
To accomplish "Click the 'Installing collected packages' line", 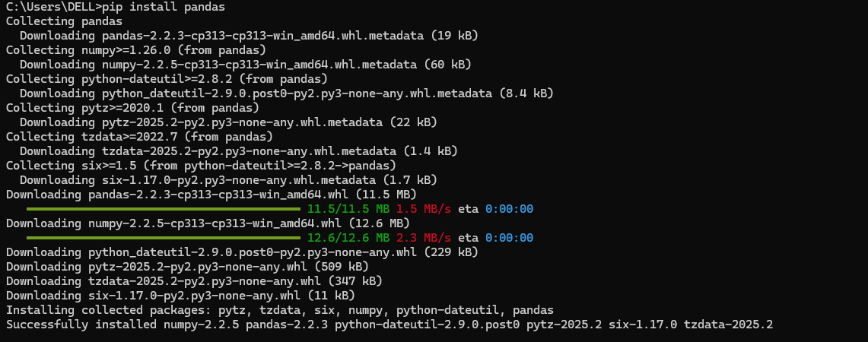I will point(280,310).
